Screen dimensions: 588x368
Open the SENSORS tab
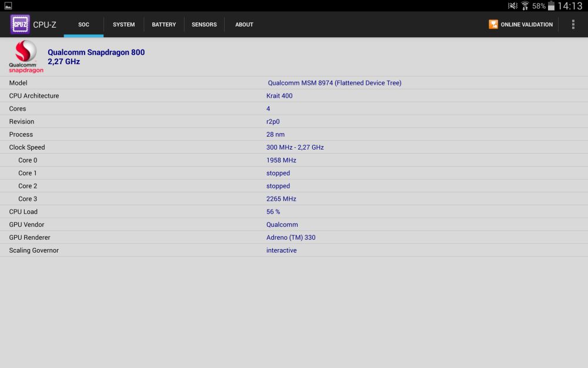204,24
